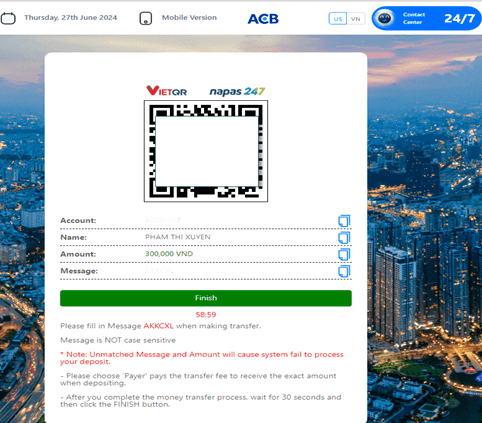The image size is (482, 423).
Task: Switch language to US
Action: 338,19
